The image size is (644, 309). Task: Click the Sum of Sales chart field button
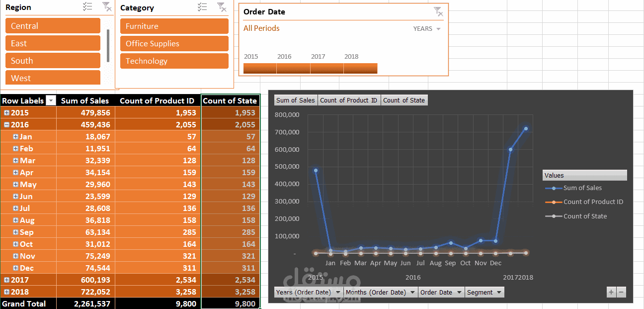[296, 100]
